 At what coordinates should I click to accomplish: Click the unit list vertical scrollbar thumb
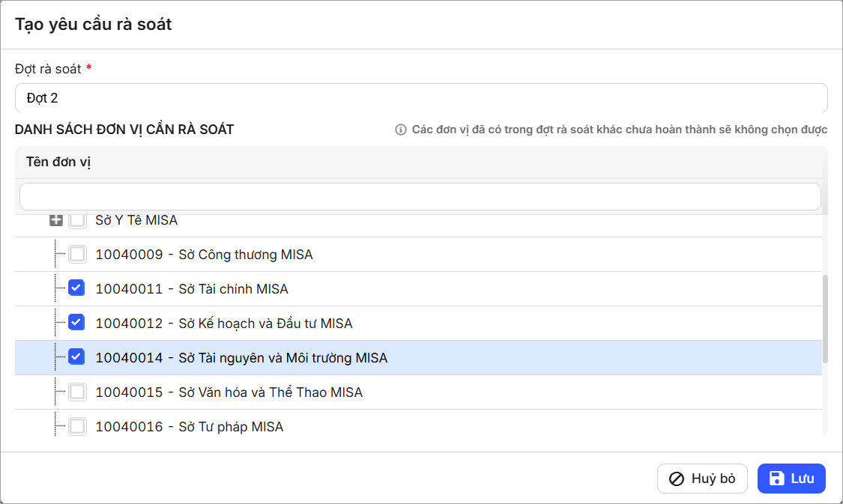826,318
